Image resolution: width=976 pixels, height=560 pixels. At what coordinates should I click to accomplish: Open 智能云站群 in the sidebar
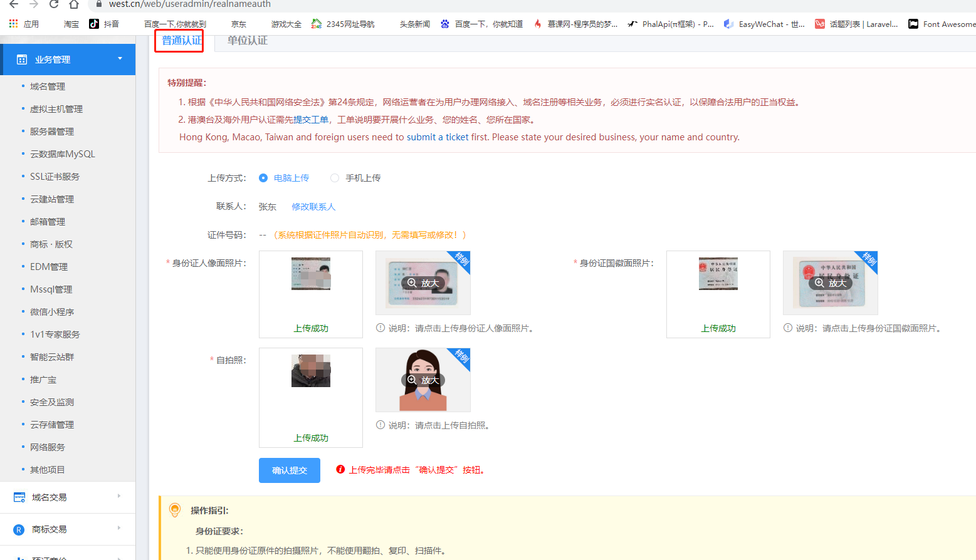52,357
